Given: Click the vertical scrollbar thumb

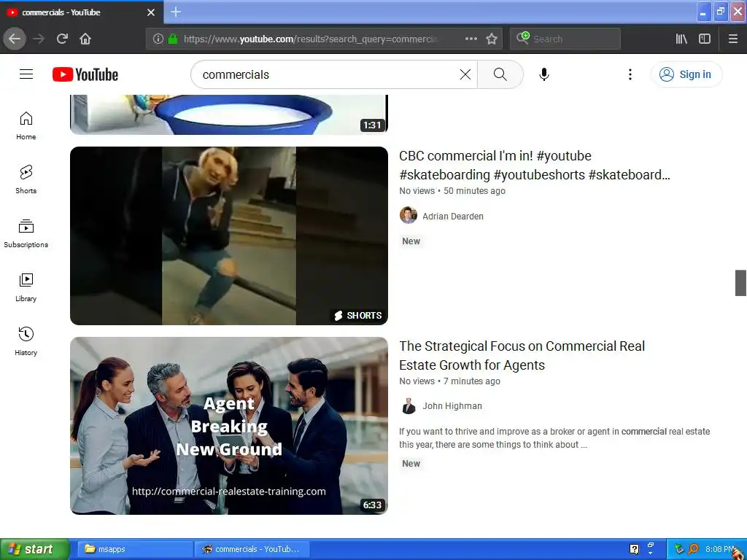Looking at the screenshot, I should click(740, 283).
